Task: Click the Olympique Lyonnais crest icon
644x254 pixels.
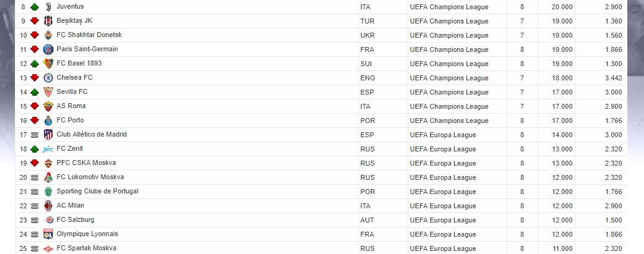Action: [x=48, y=234]
